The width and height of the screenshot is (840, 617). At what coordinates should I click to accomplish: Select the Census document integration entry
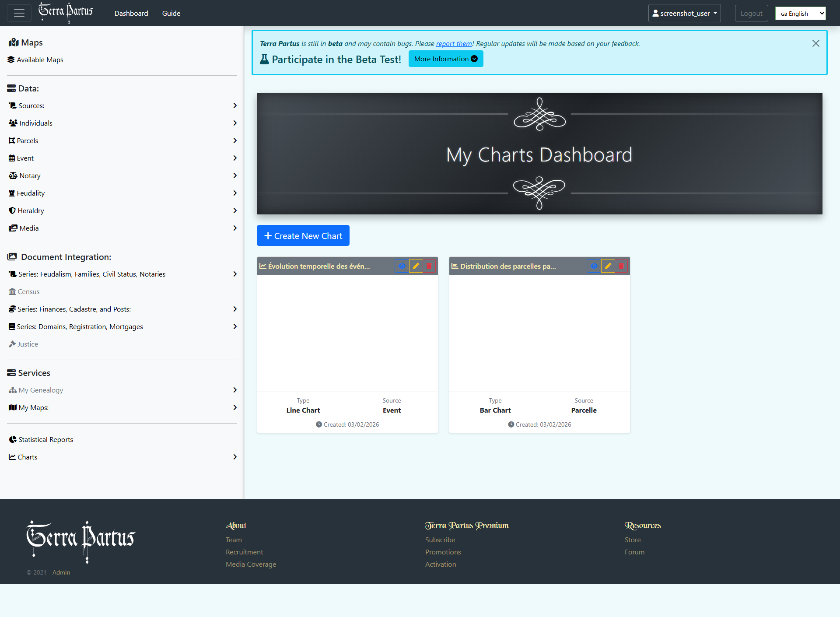(29, 291)
